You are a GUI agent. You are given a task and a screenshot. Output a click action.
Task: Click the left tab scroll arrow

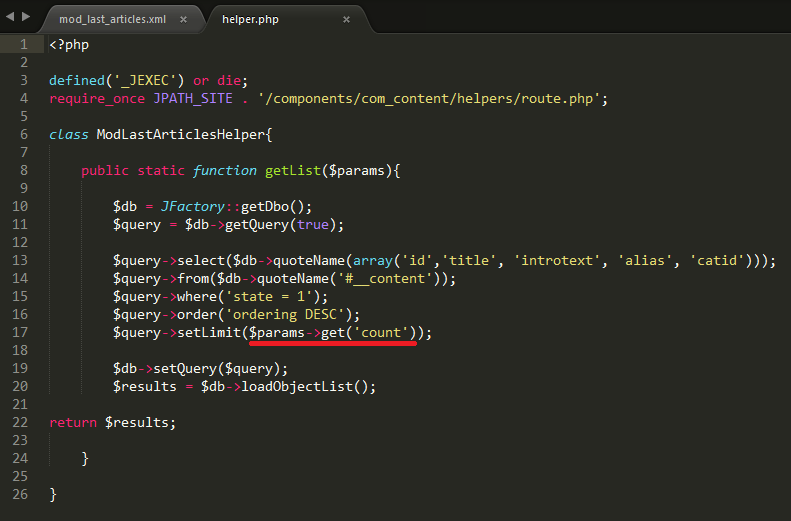click(10, 18)
